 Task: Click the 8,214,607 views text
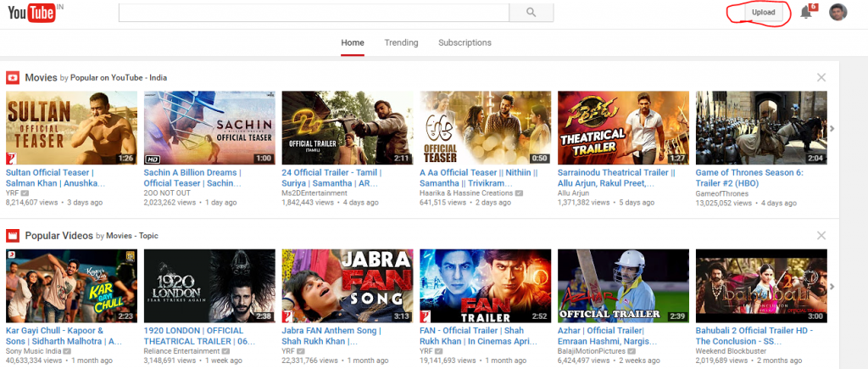tap(31, 202)
